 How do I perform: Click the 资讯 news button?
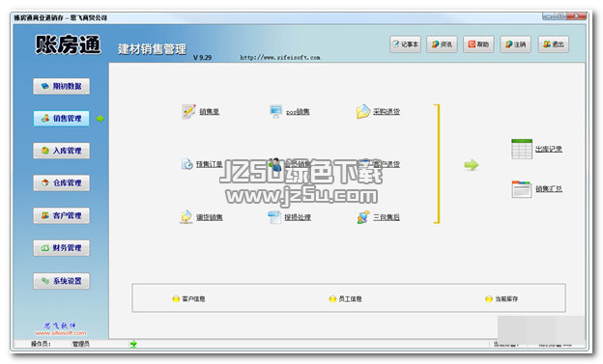(x=442, y=44)
